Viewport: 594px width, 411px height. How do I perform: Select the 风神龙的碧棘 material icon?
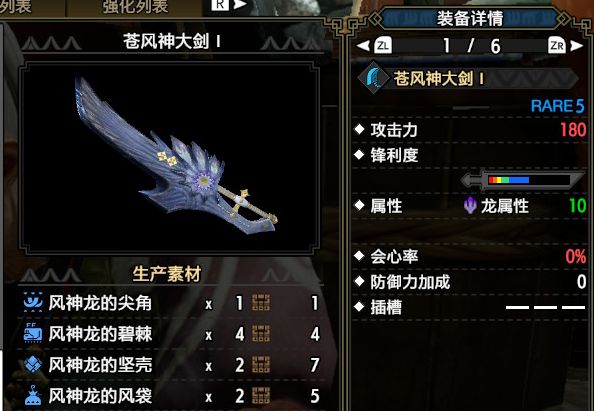tap(33, 333)
